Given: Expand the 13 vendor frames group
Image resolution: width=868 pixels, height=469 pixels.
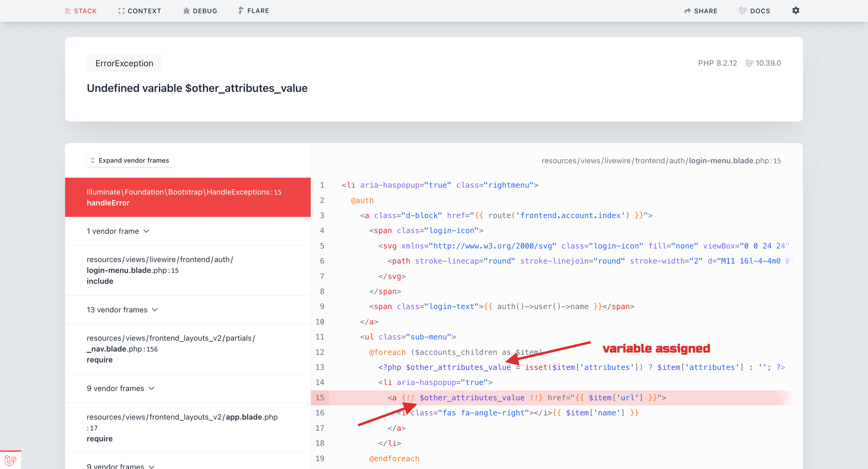Looking at the screenshot, I should point(122,309).
